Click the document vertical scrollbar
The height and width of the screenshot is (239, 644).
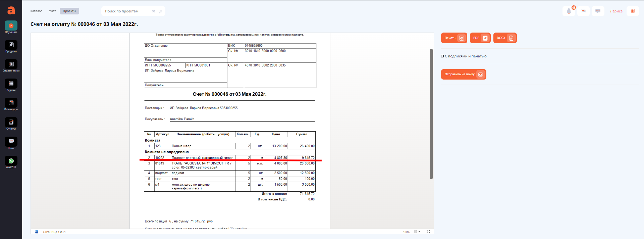coord(431,114)
